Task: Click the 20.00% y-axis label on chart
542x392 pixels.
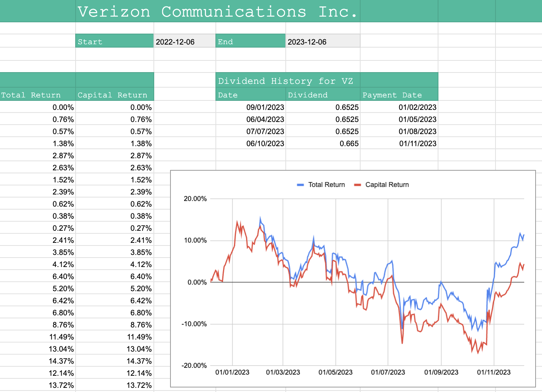Action: click(x=195, y=199)
